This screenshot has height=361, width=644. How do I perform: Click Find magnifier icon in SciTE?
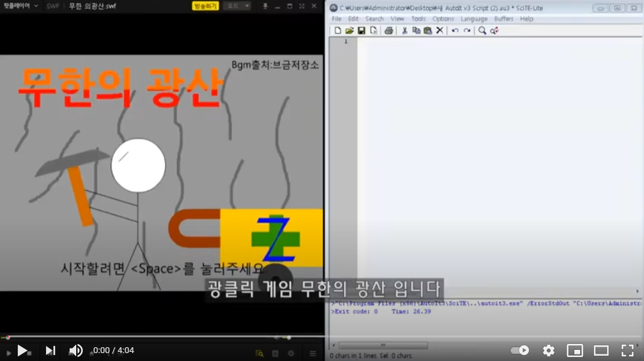tap(482, 30)
